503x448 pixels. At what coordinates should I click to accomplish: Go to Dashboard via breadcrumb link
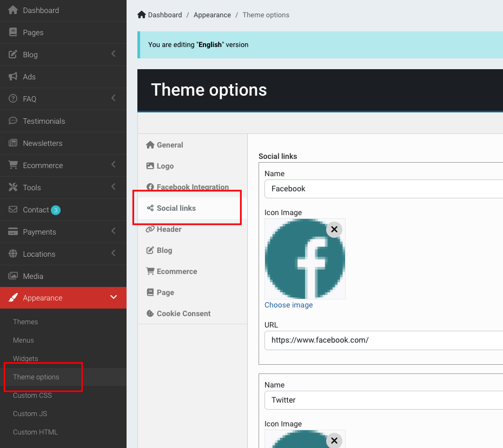[165, 15]
